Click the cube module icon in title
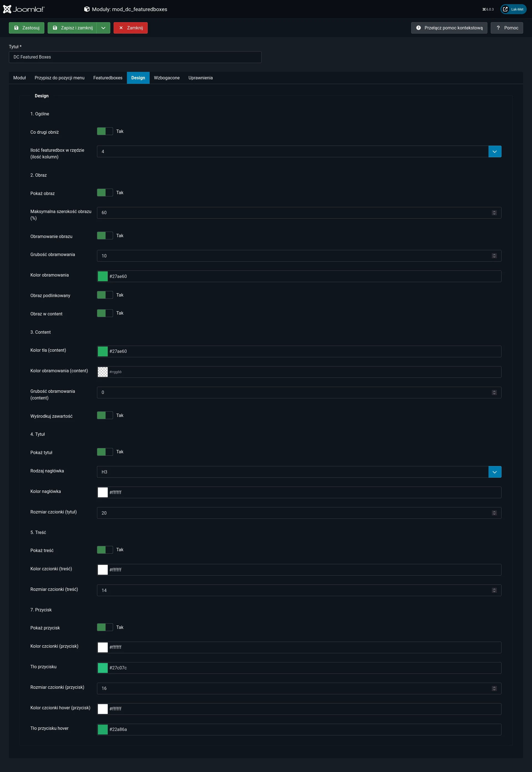The height and width of the screenshot is (772, 532). 87,9
